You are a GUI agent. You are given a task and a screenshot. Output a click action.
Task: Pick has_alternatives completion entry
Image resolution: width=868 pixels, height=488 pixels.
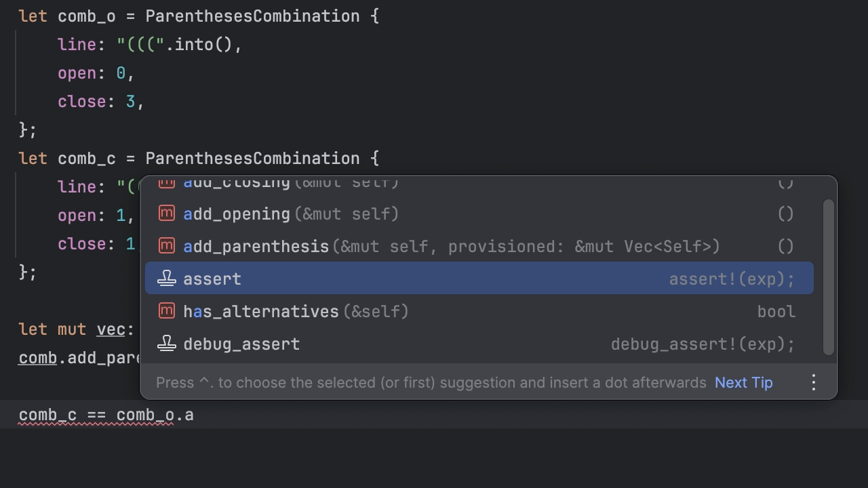pyautogui.click(x=260, y=311)
